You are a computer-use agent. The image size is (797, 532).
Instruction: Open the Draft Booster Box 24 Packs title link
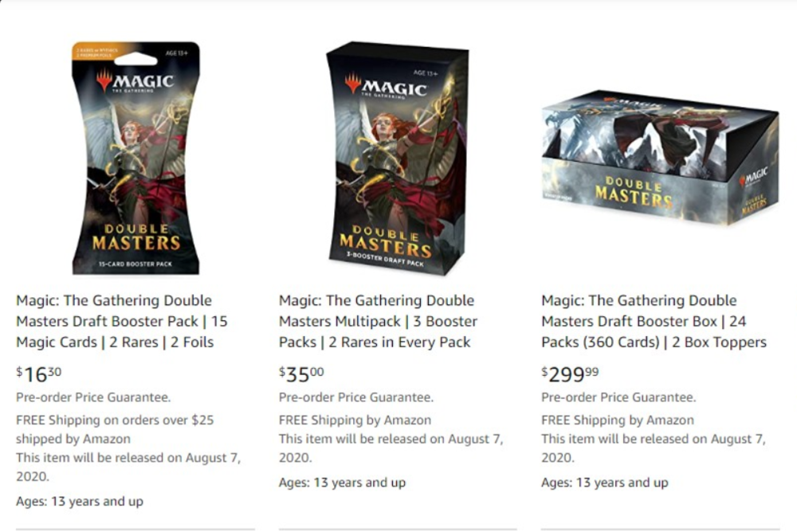(654, 321)
